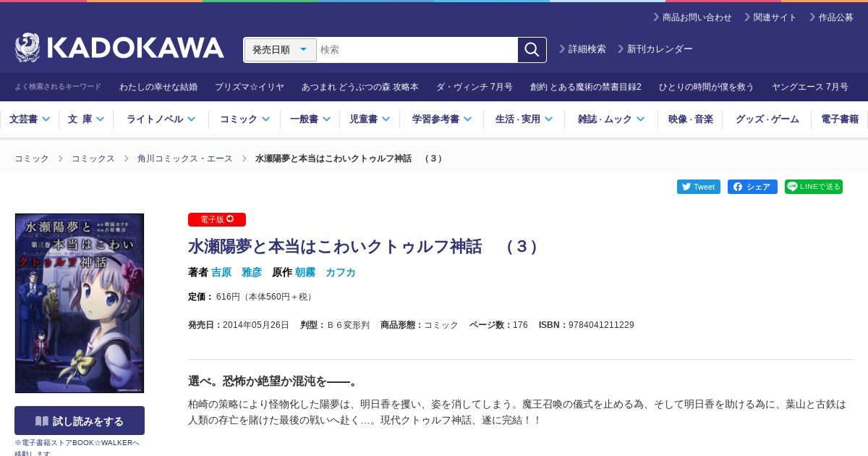Click the release date 2014年05月26日
Image resolution: width=868 pixels, height=456 pixels.
pos(256,325)
